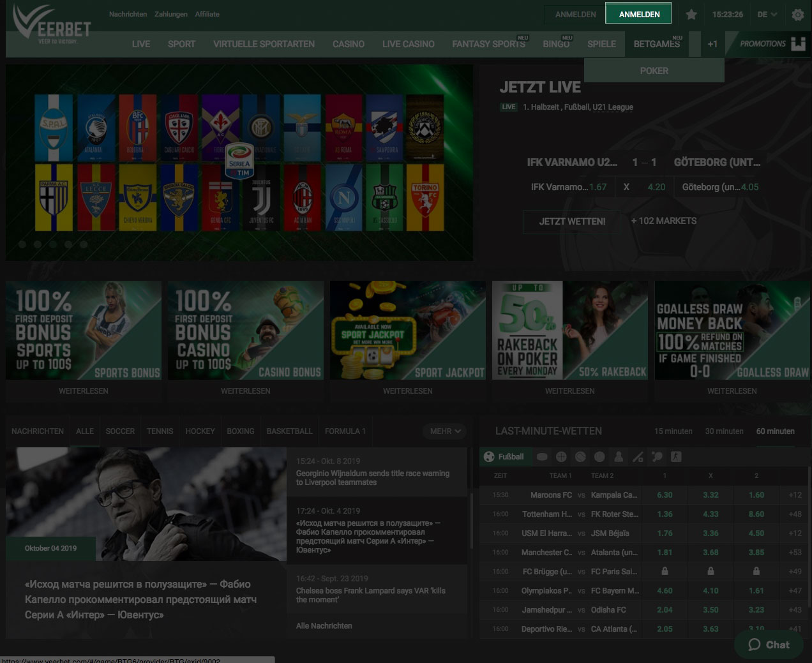This screenshot has width=812, height=663.
Task: Go to third banner slide dot
Action: point(53,244)
